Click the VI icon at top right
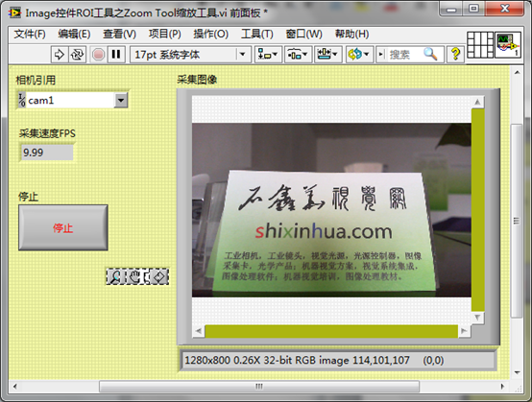The width and height of the screenshot is (532, 402). (x=508, y=45)
